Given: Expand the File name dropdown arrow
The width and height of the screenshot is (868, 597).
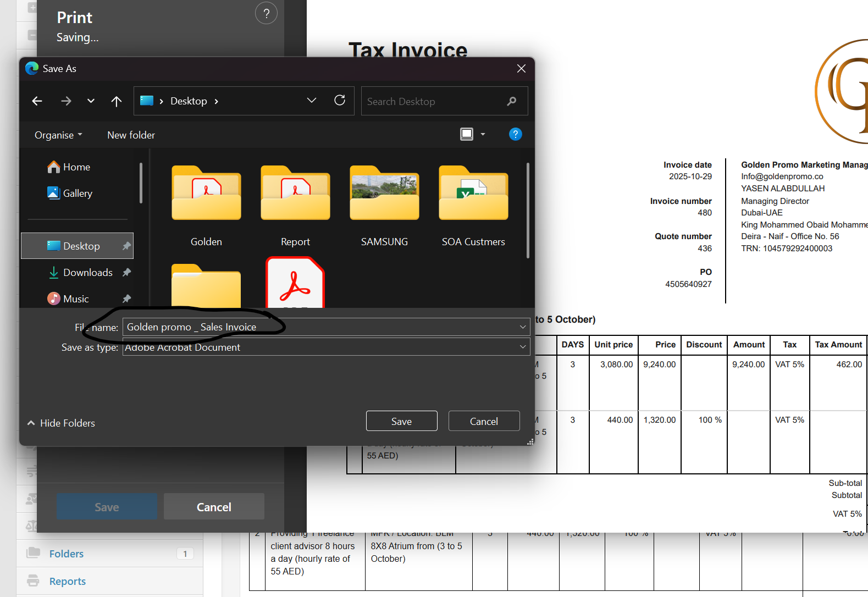Looking at the screenshot, I should click(x=523, y=327).
